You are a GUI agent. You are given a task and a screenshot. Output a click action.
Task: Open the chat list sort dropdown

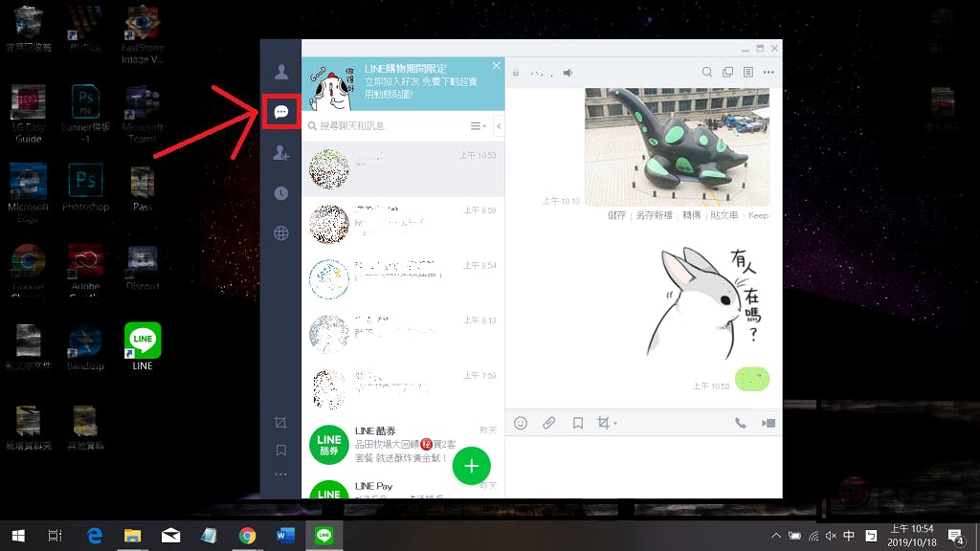479,126
